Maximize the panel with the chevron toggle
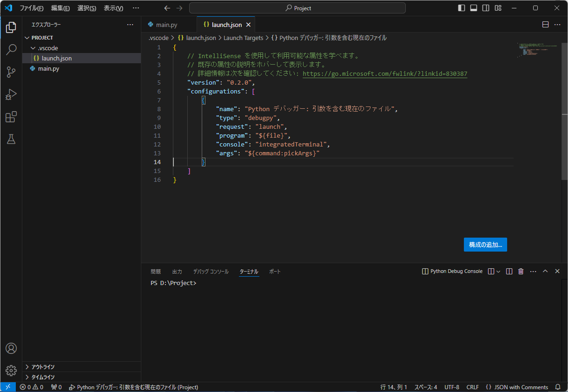This screenshot has width=568, height=392. [545, 271]
